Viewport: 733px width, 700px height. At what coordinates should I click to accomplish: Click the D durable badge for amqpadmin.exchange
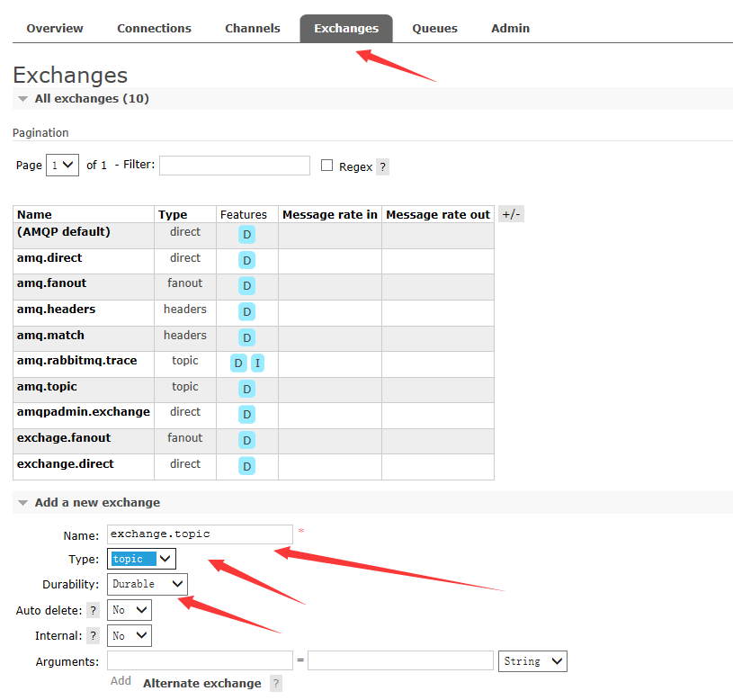(x=246, y=415)
